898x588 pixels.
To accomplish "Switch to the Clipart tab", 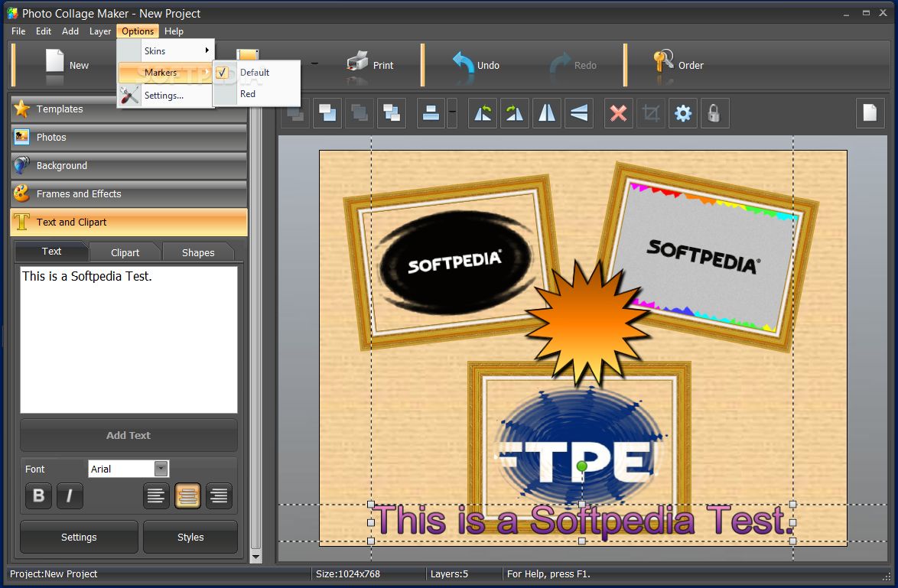I will 125,252.
